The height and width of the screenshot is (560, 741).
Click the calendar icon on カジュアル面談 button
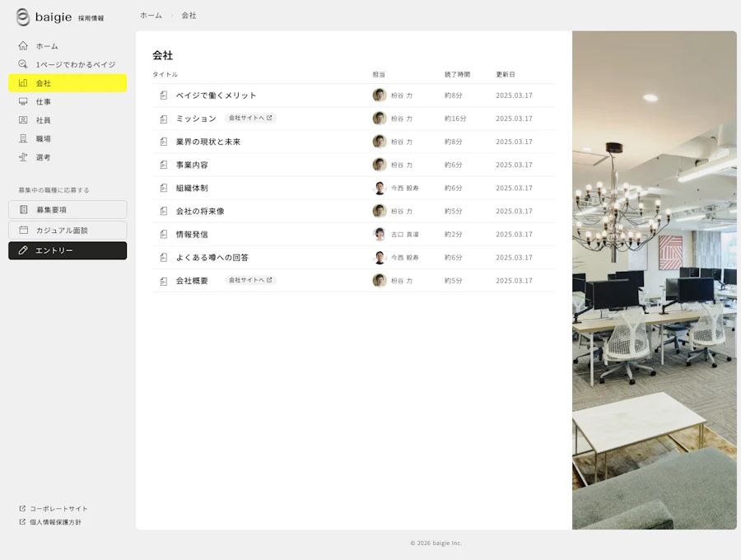click(x=23, y=230)
